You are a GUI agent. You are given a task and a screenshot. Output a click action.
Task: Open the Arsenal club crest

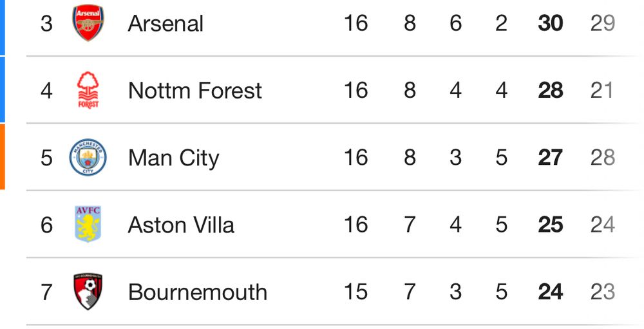[88, 23]
